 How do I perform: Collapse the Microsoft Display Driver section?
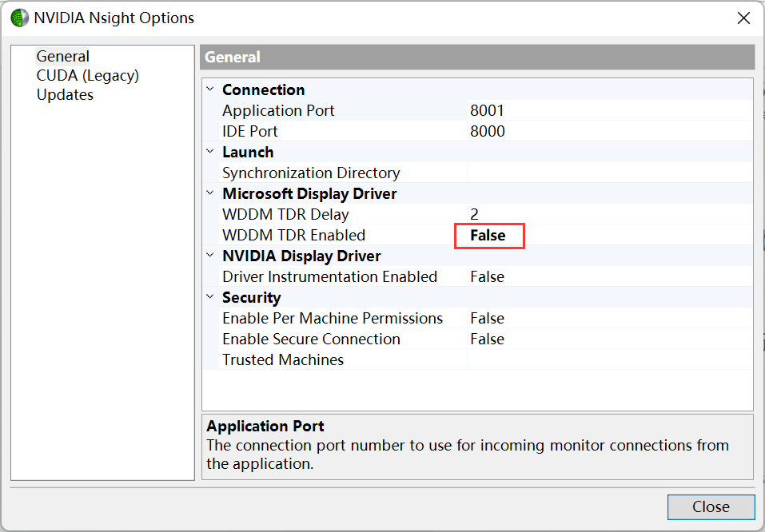pyautogui.click(x=210, y=193)
